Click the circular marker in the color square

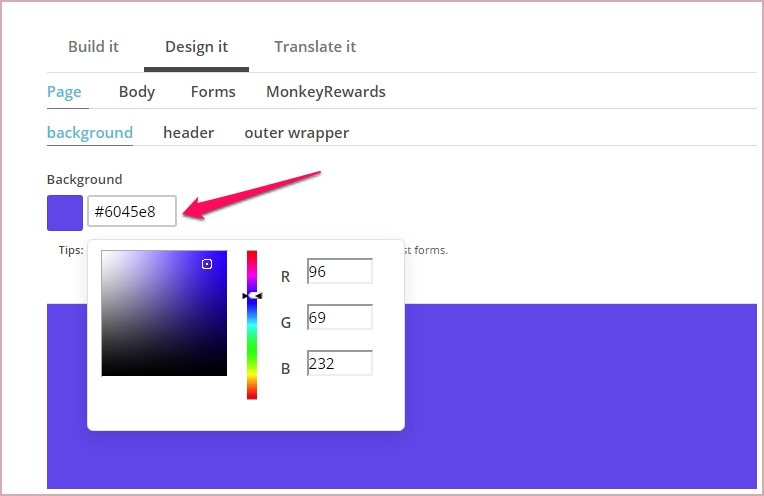pos(207,264)
